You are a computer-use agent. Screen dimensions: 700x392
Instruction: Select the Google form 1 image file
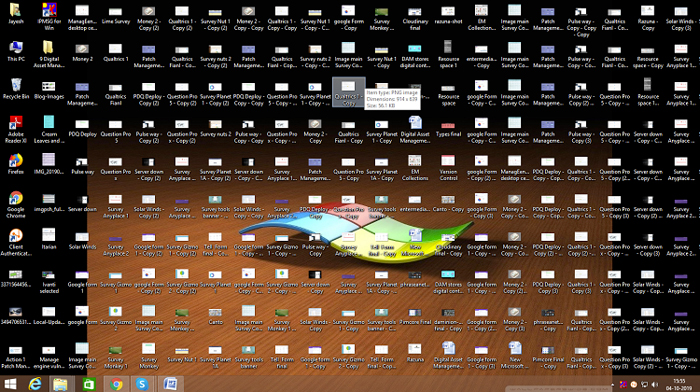click(83, 281)
